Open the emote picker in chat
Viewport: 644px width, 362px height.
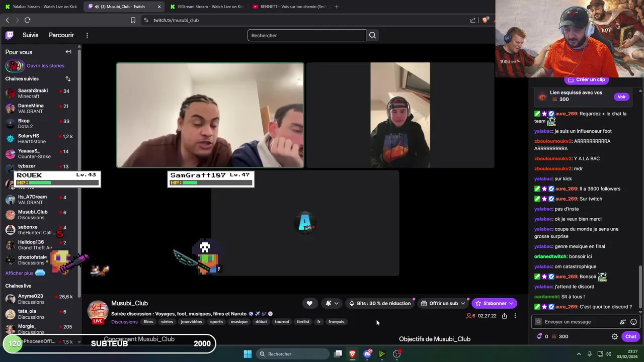pos(633,322)
